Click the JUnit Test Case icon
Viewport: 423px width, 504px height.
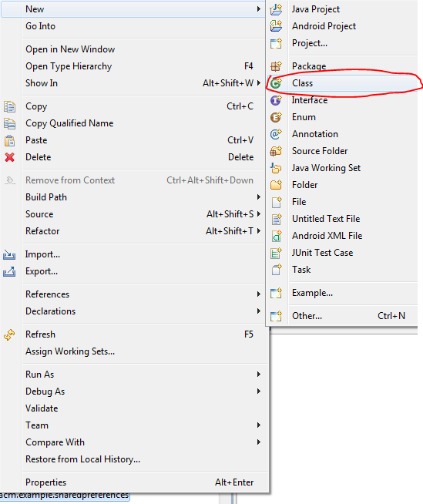click(276, 253)
